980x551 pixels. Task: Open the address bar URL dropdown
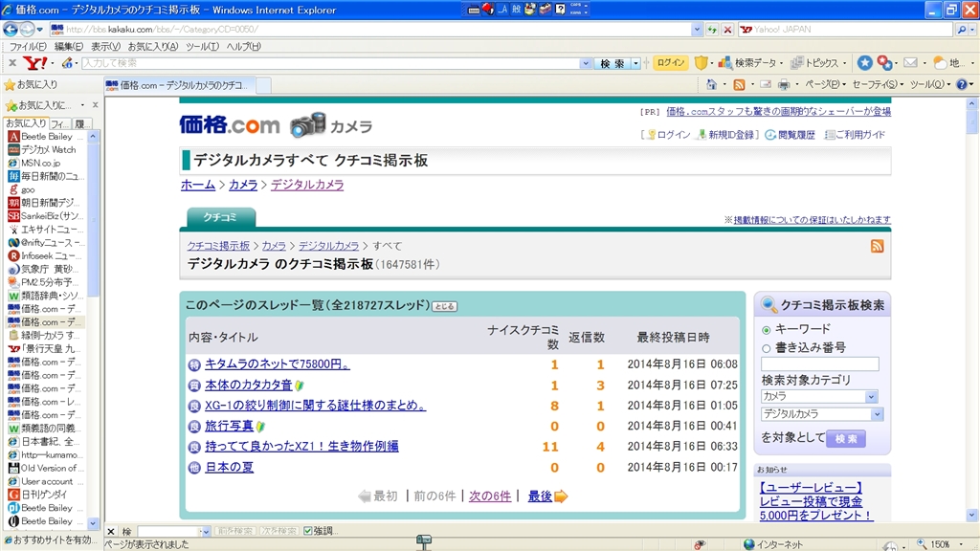pos(697,30)
